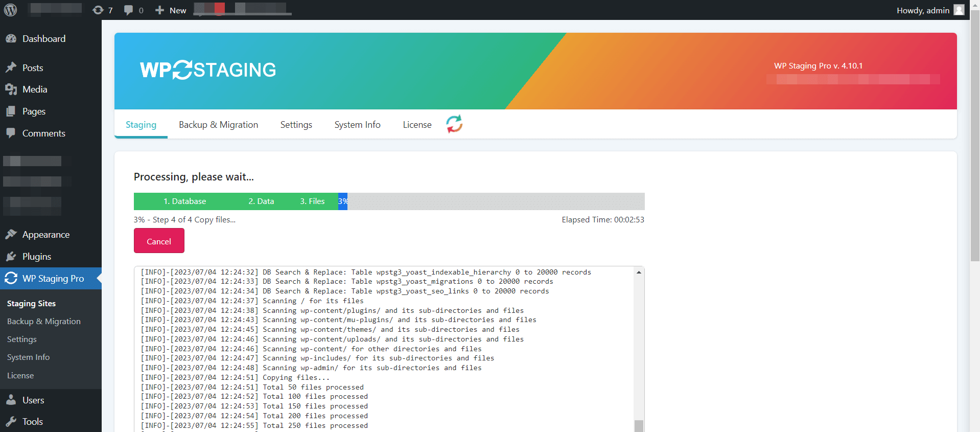980x432 pixels.
Task: Open the Plugins menu in sidebar
Action: tap(37, 257)
